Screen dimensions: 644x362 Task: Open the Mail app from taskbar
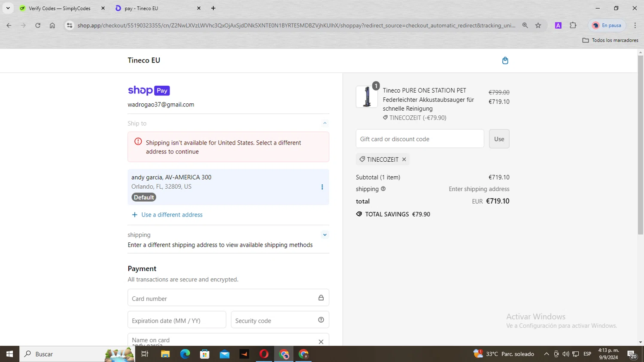(225, 354)
